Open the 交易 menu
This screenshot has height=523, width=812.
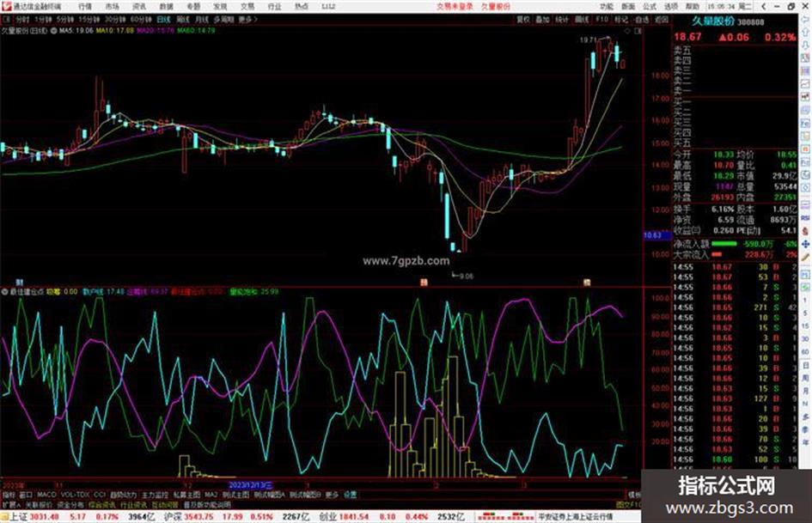click(247, 6)
